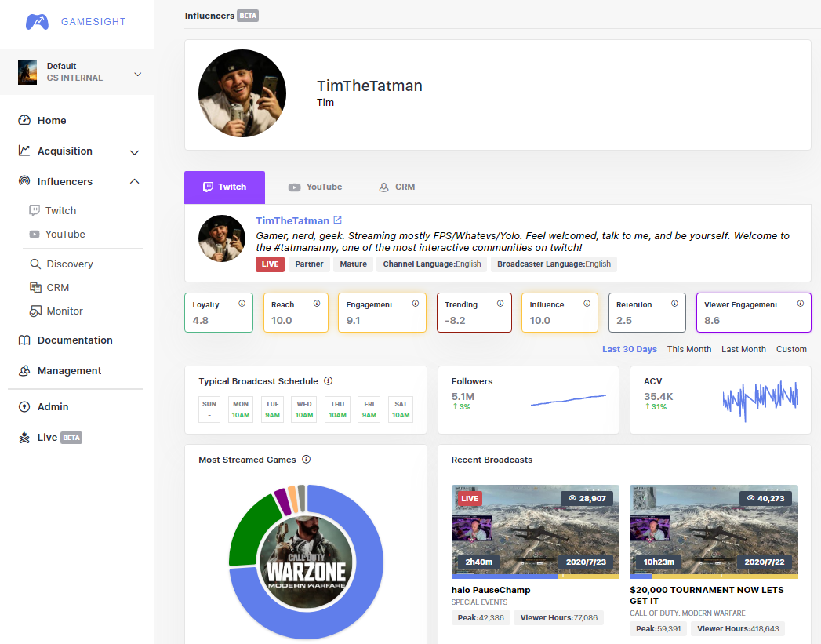Click the ACV sparkline chart
The height and width of the screenshot is (644, 821).
[x=761, y=401]
